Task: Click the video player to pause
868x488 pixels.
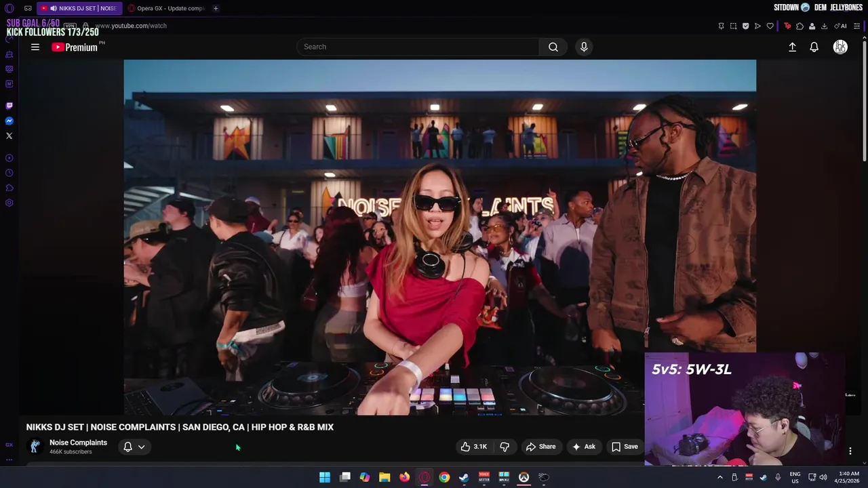Action: point(439,237)
